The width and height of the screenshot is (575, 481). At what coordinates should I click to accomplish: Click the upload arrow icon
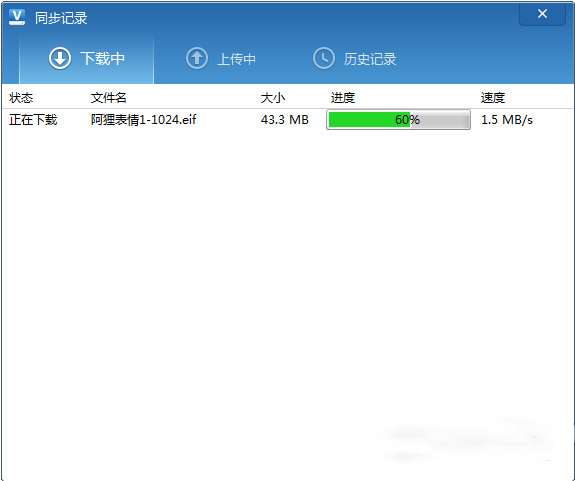click(197, 58)
